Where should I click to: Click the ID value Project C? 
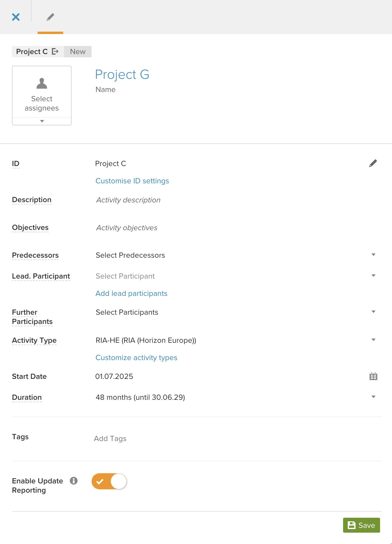(111, 164)
